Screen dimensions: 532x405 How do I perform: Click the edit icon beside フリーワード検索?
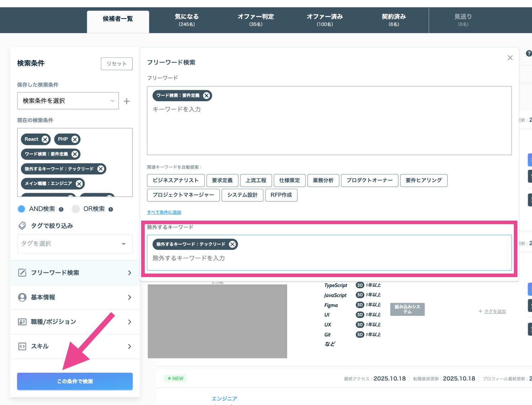tap(22, 272)
